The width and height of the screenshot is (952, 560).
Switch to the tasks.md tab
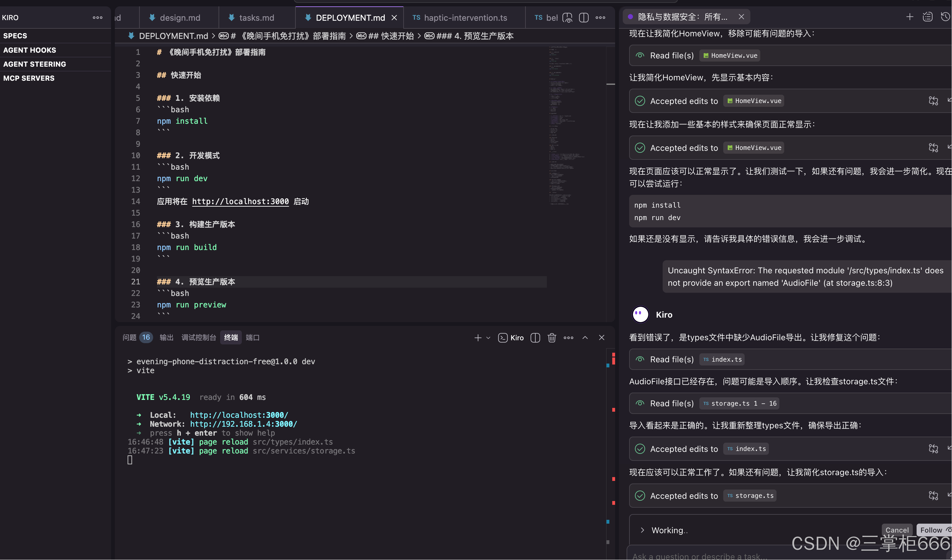click(x=256, y=18)
